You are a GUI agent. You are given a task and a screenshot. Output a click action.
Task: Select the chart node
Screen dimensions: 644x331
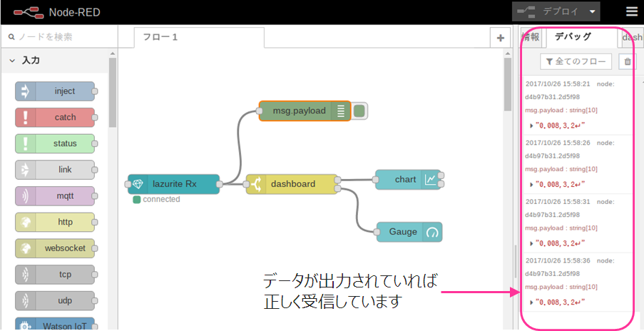point(407,180)
